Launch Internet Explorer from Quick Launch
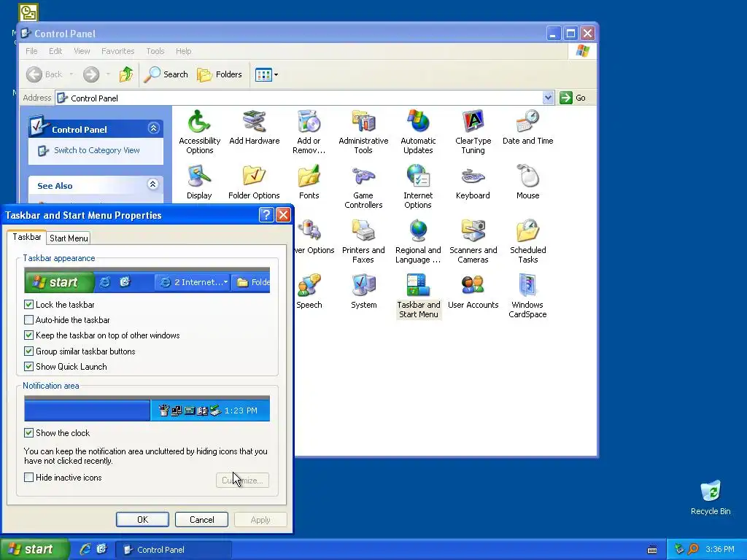The width and height of the screenshot is (747, 560). (x=85, y=549)
